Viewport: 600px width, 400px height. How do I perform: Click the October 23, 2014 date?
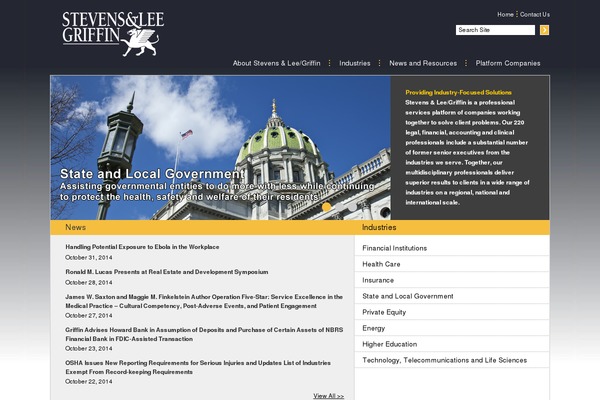point(88,348)
